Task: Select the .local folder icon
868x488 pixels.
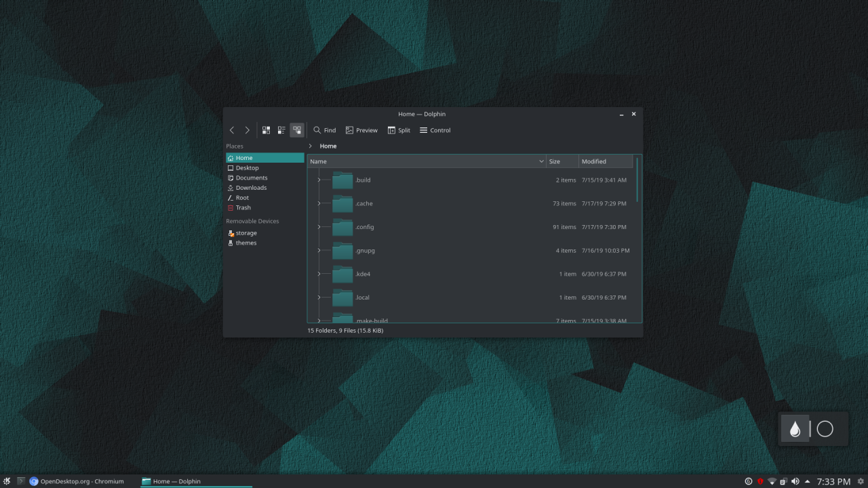Action: tap(342, 298)
